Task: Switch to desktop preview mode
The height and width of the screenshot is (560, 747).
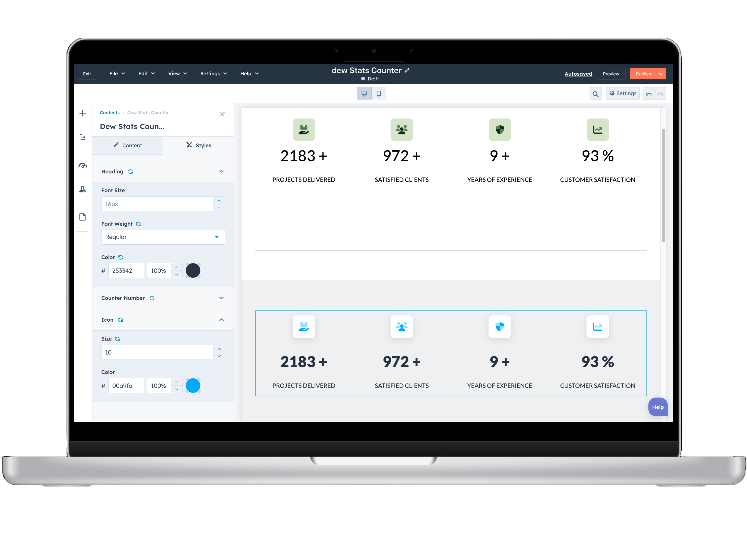Action: [x=364, y=94]
